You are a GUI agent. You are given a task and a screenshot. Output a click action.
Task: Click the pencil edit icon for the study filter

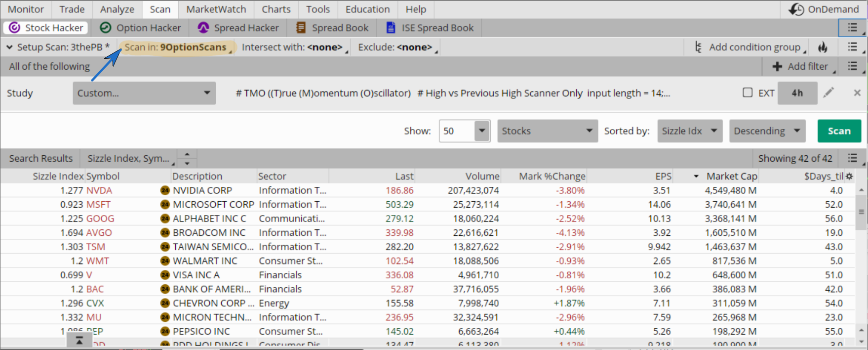click(x=829, y=92)
